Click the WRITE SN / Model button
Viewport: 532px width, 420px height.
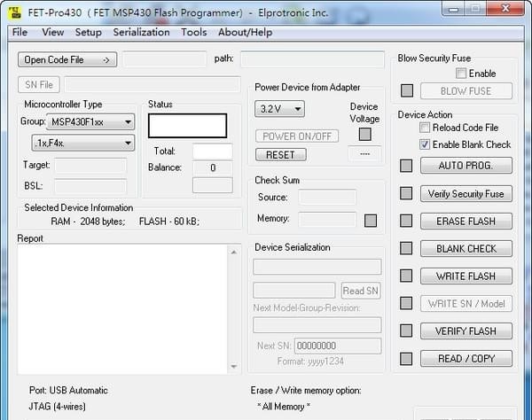click(x=466, y=304)
